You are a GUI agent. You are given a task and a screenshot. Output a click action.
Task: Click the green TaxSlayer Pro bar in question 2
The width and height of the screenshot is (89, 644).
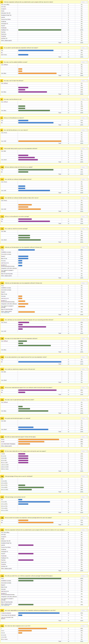[x=40, y=30]
